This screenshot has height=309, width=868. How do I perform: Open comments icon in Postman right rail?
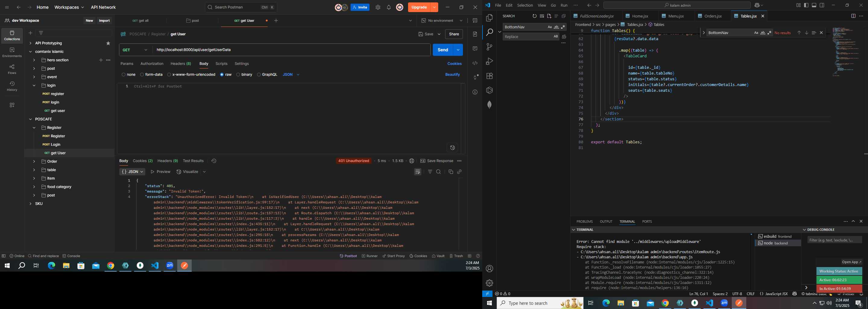475,49
